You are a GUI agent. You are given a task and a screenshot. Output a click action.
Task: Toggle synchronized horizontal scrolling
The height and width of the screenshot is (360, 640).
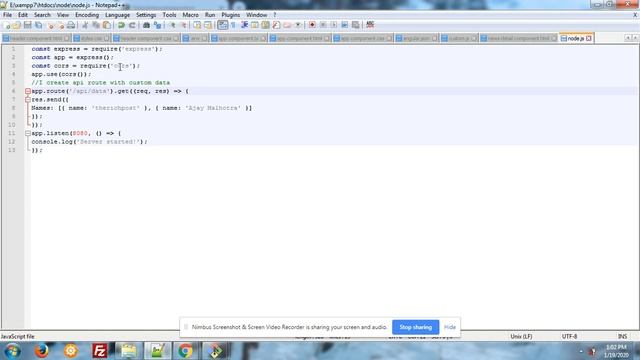pyautogui.click(x=208, y=25)
